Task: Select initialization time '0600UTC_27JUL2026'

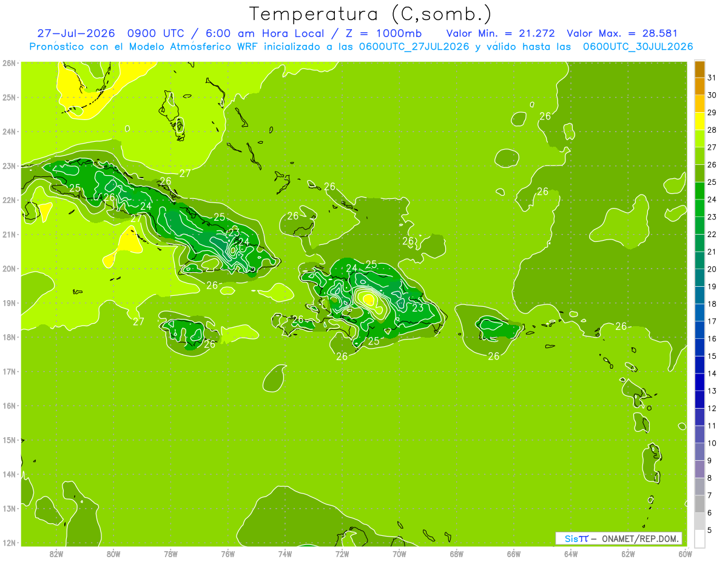Action: click(x=414, y=47)
